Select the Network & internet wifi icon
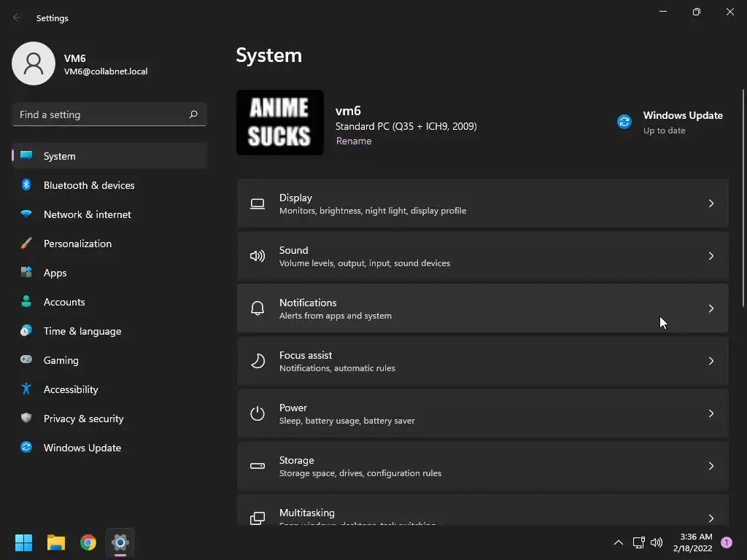 [x=26, y=214]
